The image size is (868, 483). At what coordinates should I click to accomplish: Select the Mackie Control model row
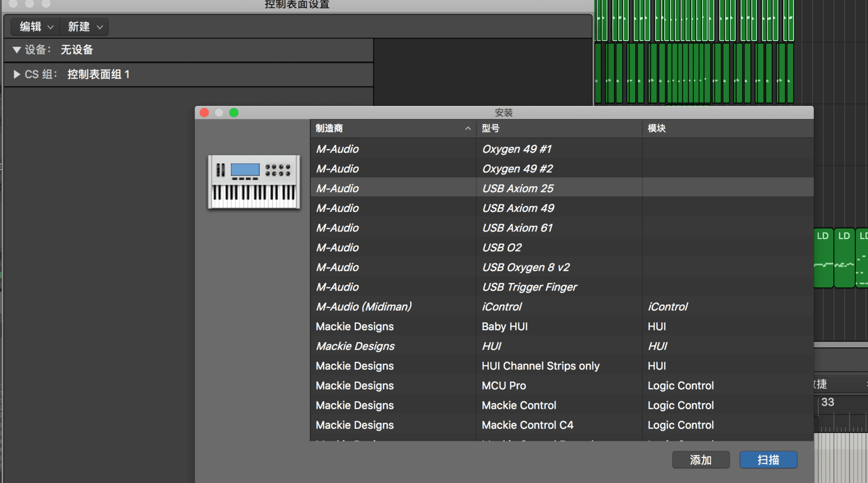pyautogui.click(x=561, y=405)
